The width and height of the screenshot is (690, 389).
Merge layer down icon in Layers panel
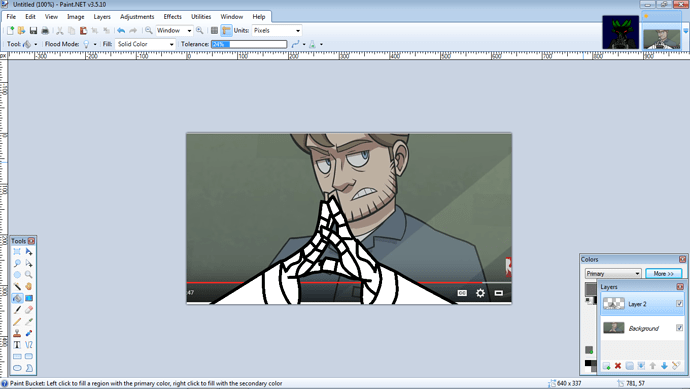[x=641, y=366]
